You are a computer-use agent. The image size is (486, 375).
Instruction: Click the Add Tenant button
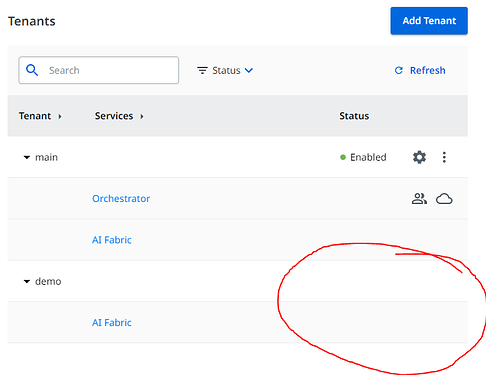click(x=429, y=21)
